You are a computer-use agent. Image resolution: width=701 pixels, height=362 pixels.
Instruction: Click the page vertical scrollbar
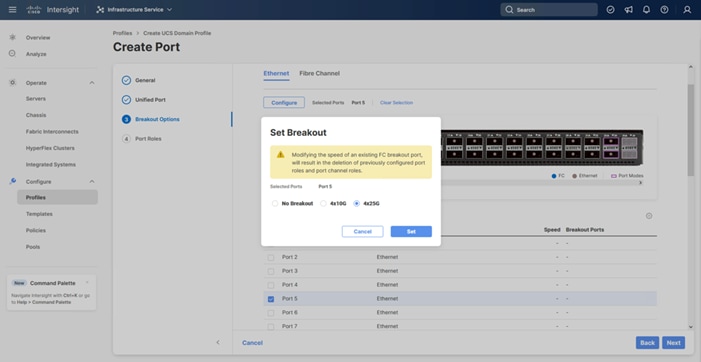[x=691, y=130]
